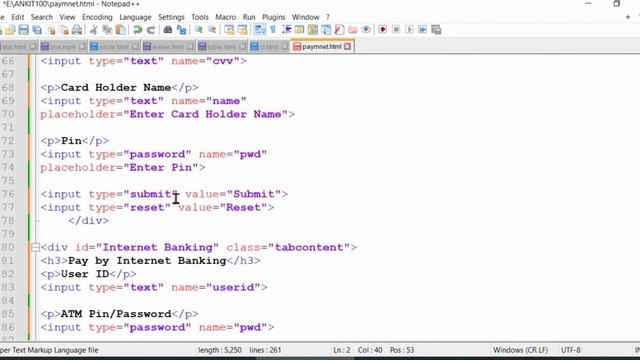This screenshot has width=640, height=360.
Task: Place the cursor in 'Enter Pin' on line 74
Action: [160, 167]
